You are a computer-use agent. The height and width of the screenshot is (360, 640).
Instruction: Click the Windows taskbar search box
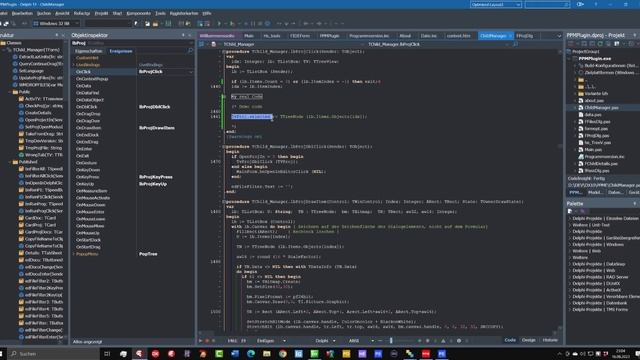[54, 354]
